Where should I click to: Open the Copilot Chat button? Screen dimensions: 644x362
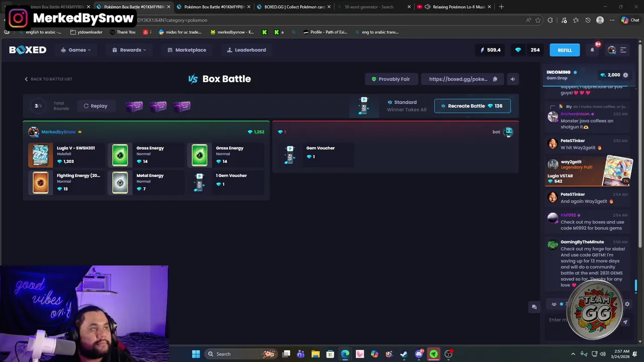[631, 20]
